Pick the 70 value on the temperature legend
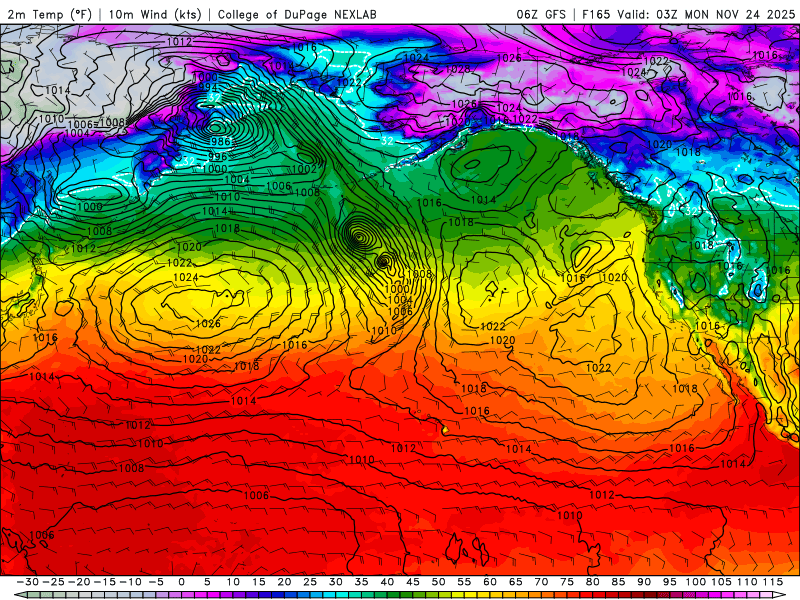This screenshot has height=600, width=800. tap(541, 582)
